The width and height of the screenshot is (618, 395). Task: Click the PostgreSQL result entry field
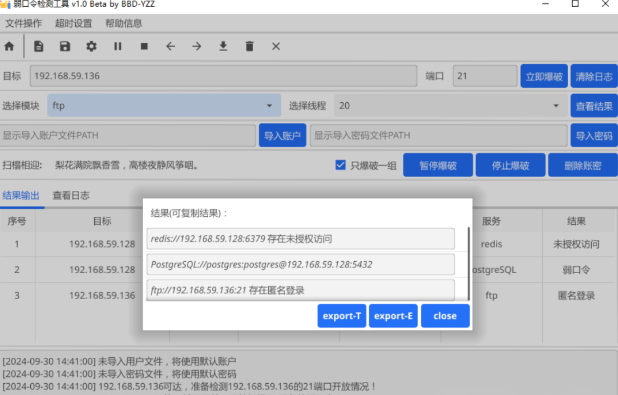(x=300, y=264)
